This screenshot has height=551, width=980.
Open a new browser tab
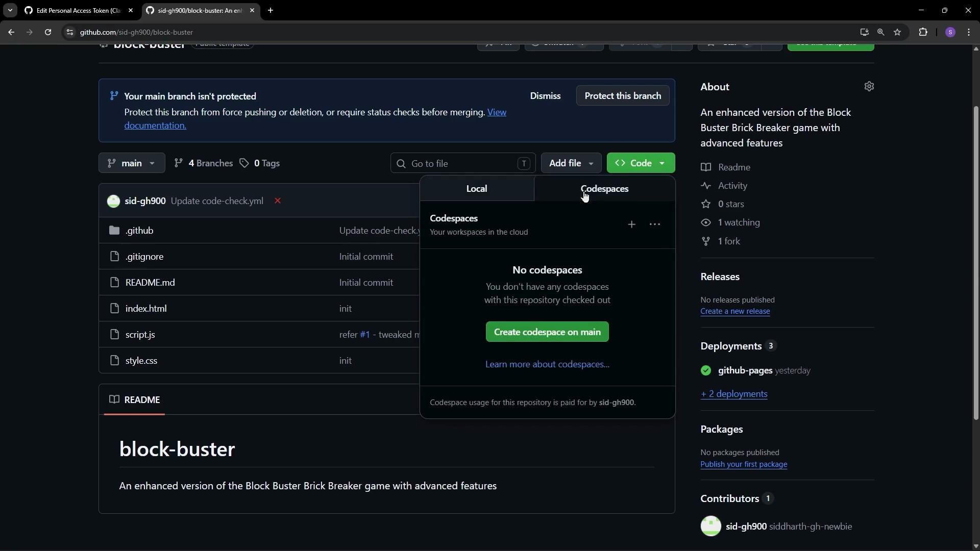click(x=271, y=10)
